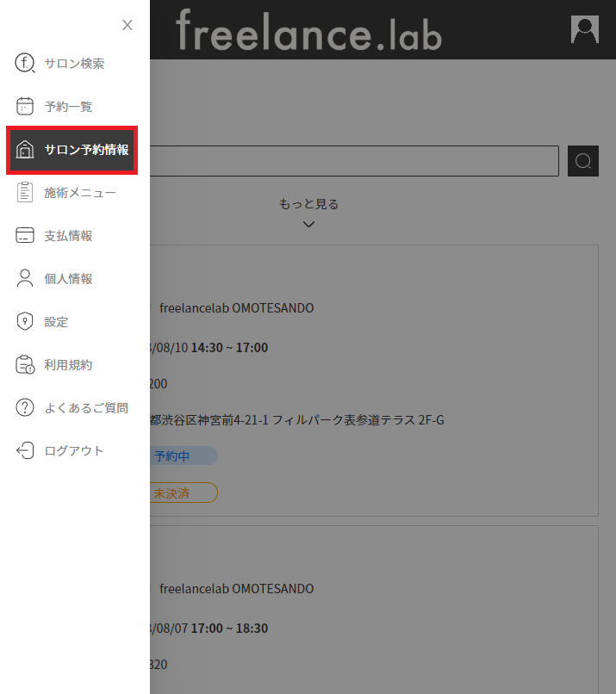Click the 設定 shield icon
The height and width of the screenshot is (694, 616).
(25, 322)
